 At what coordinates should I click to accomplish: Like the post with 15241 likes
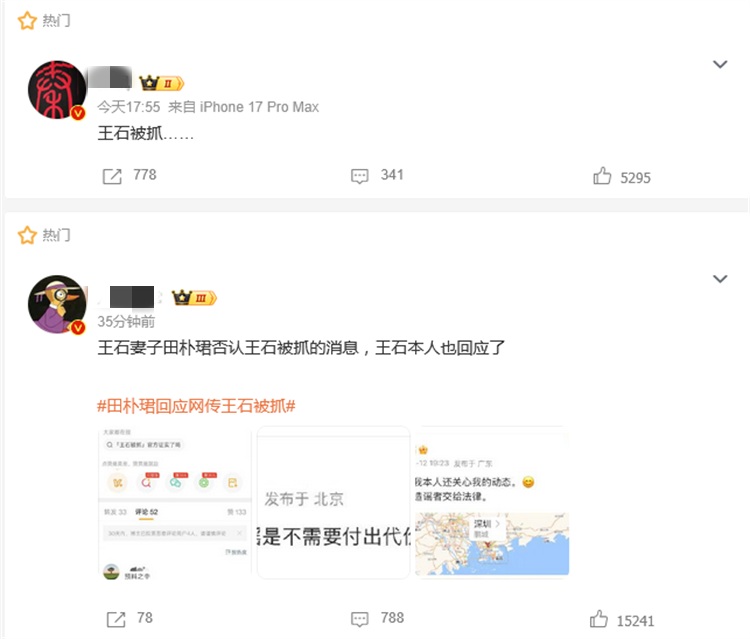click(x=598, y=619)
